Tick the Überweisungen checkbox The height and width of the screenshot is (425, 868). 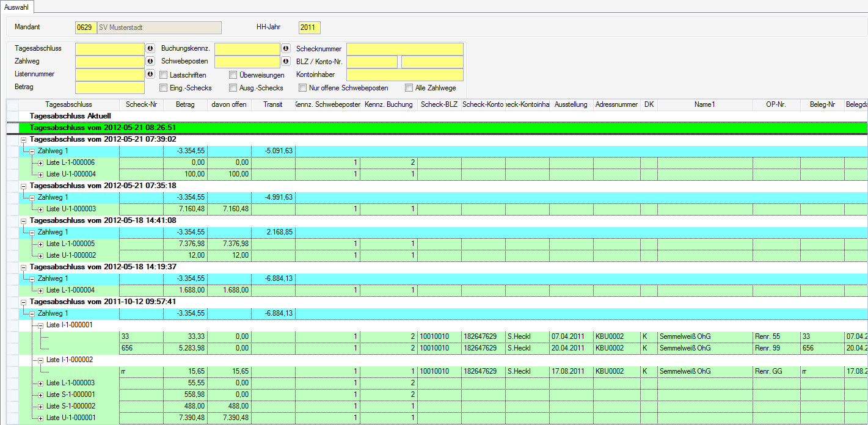click(x=233, y=75)
